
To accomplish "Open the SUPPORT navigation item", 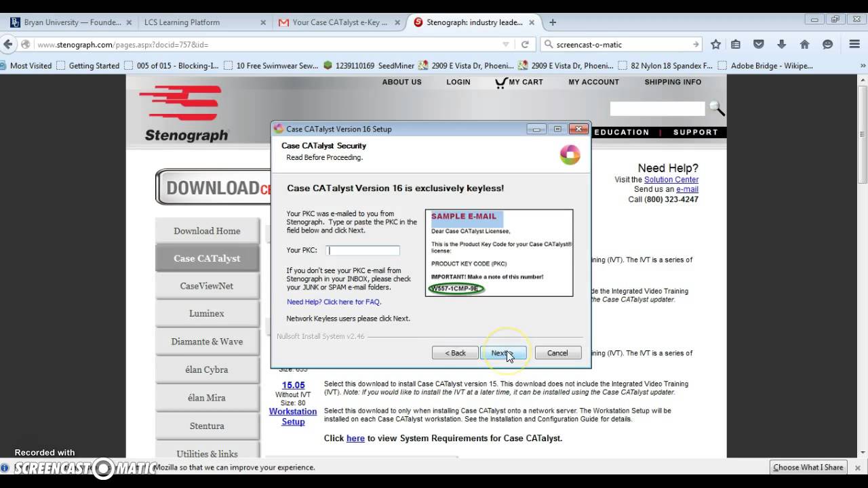I will point(695,132).
